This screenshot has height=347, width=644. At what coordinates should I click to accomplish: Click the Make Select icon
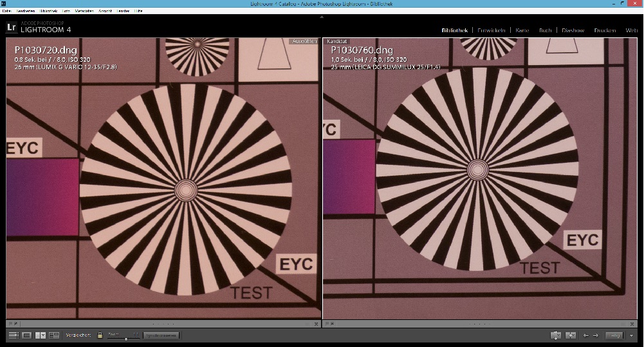tap(570, 335)
